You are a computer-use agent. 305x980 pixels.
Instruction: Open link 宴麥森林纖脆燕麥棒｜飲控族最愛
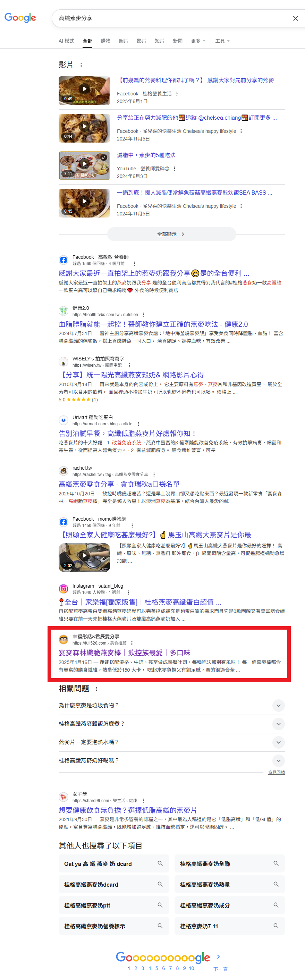(x=124, y=653)
